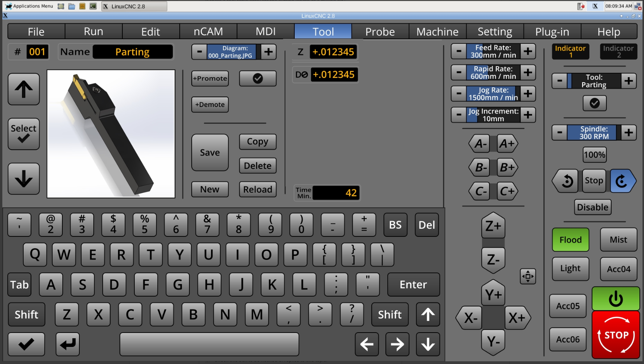Toggle accessory Acc06
This screenshot has height=364, width=644.
(x=568, y=339)
